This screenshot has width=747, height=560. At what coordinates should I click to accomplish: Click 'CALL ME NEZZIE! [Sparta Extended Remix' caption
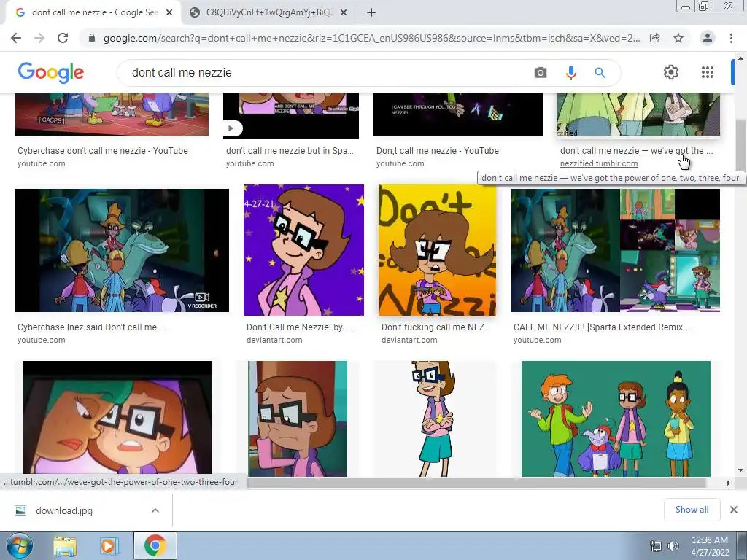pos(603,327)
